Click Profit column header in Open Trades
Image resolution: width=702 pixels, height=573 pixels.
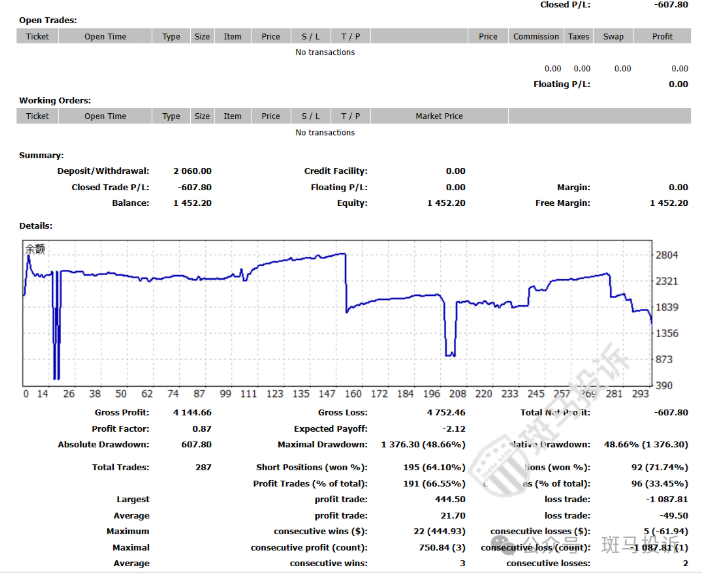662,36
